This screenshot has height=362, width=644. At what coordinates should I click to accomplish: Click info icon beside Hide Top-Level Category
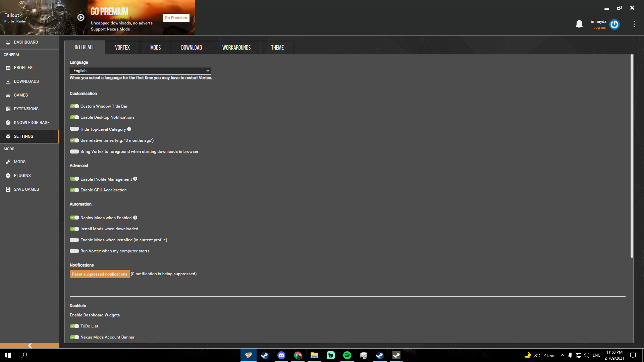point(129,129)
